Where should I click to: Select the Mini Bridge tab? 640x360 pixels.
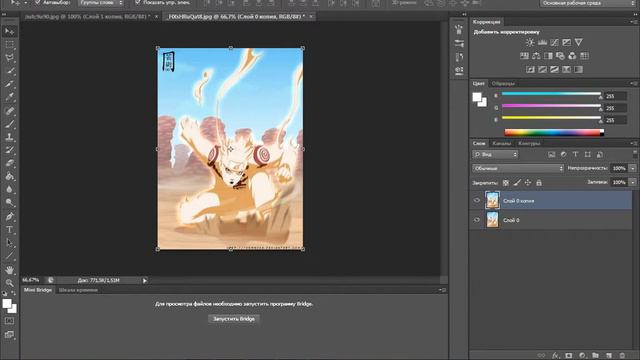[38, 290]
